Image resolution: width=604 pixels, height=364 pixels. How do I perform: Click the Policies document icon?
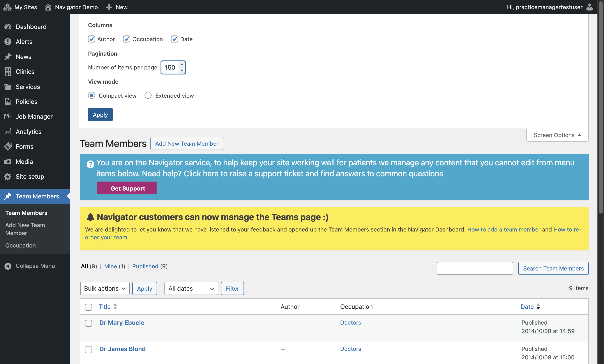coord(8,101)
